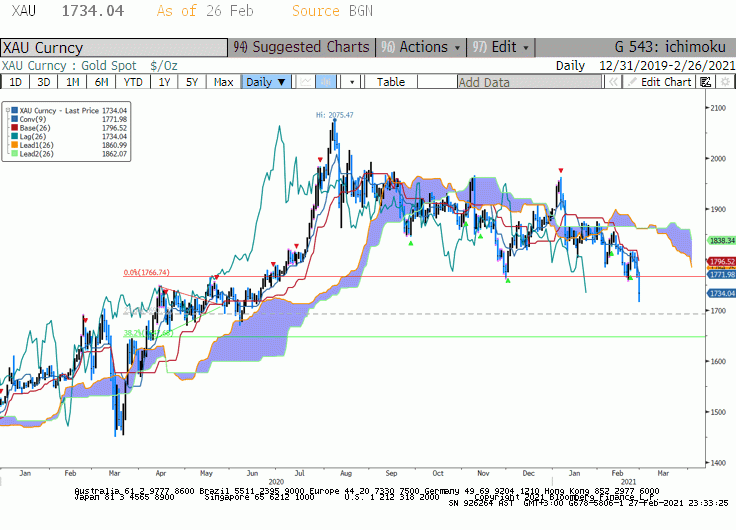This screenshot has width=736, height=530.
Task: Open the Suggested Charts tab
Action: [x=301, y=47]
